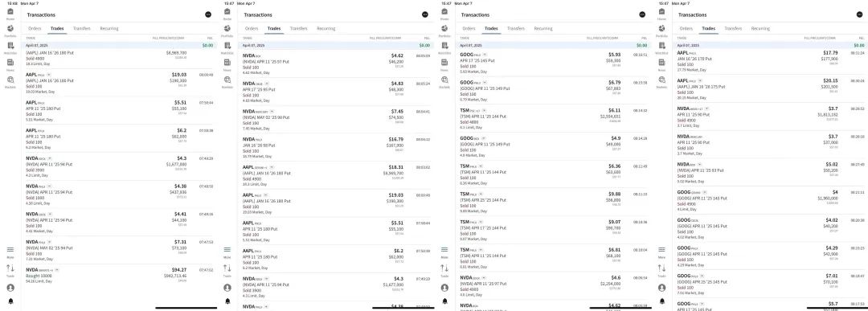Image resolution: width=868 pixels, height=311 pixels.
Task: Open the NVDA $16.79 JAN 16 trade row
Action: click(x=337, y=148)
